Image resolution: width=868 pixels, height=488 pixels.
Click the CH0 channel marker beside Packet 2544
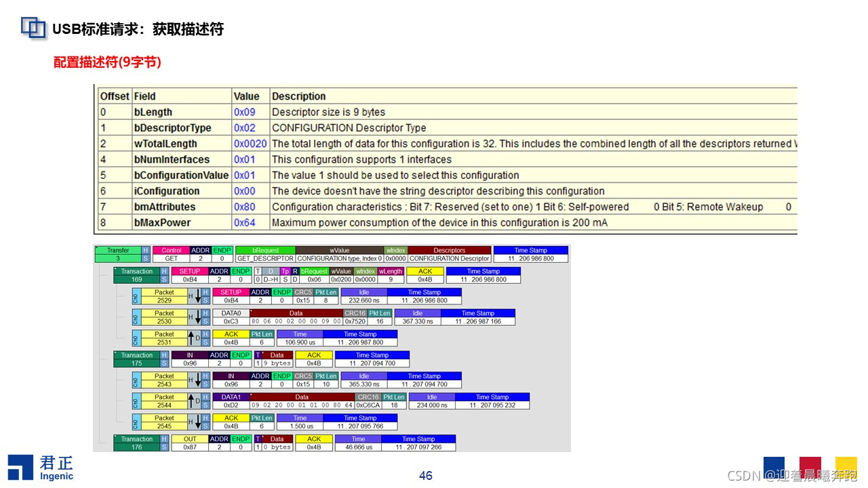tap(136, 401)
